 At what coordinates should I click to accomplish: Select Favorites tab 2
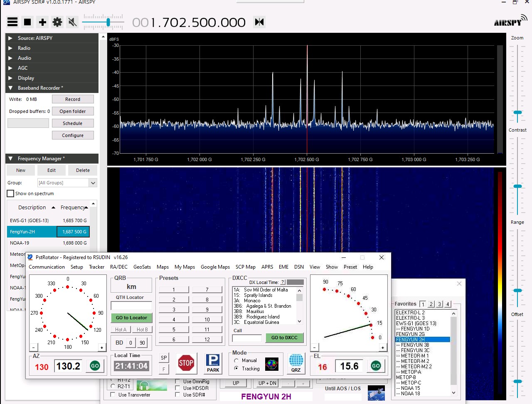(431, 304)
